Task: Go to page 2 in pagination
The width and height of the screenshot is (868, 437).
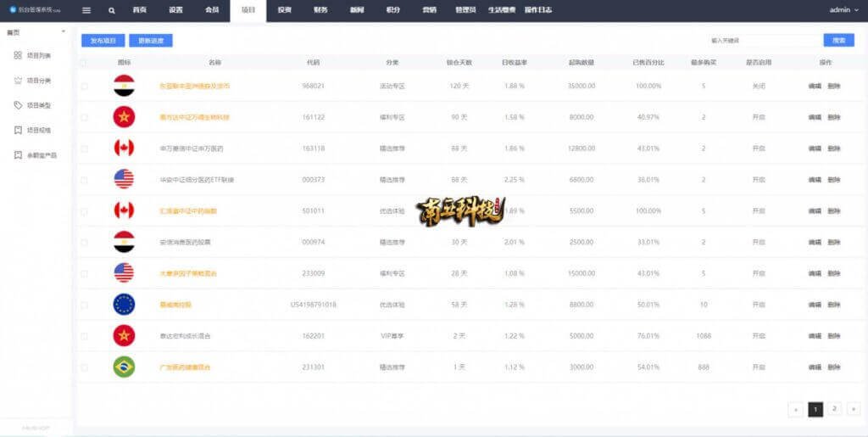Action: pyautogui.click(x=834, y=409)
